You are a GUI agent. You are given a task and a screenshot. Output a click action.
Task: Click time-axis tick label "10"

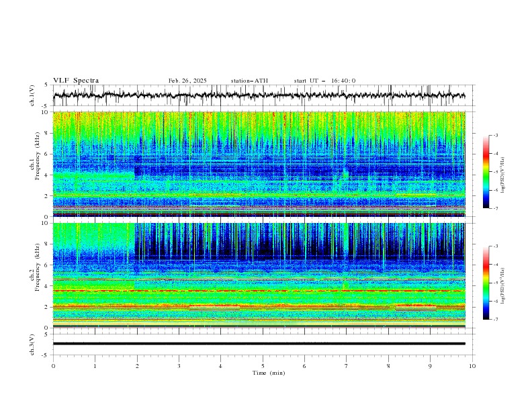[472, 366]
